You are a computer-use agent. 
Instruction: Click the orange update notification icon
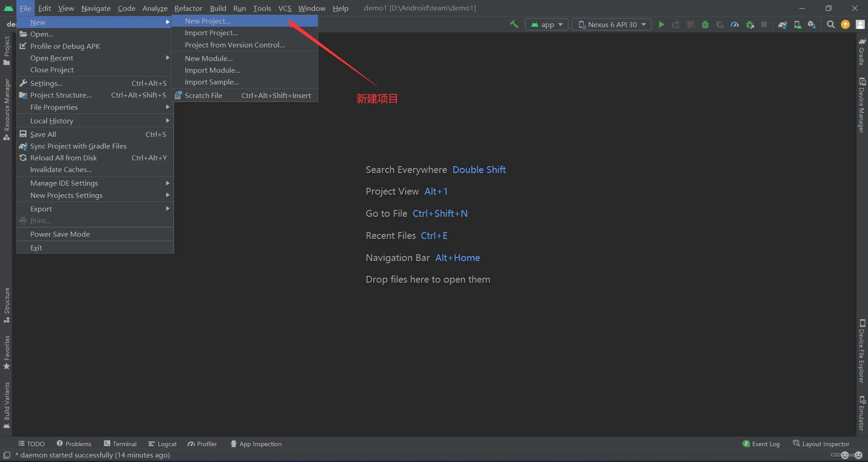point(845,24)
